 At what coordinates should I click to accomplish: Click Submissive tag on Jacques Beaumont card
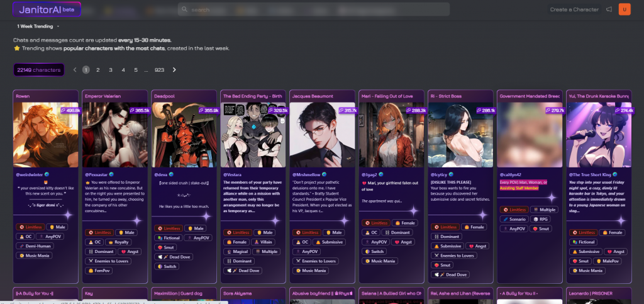[330, 242]
